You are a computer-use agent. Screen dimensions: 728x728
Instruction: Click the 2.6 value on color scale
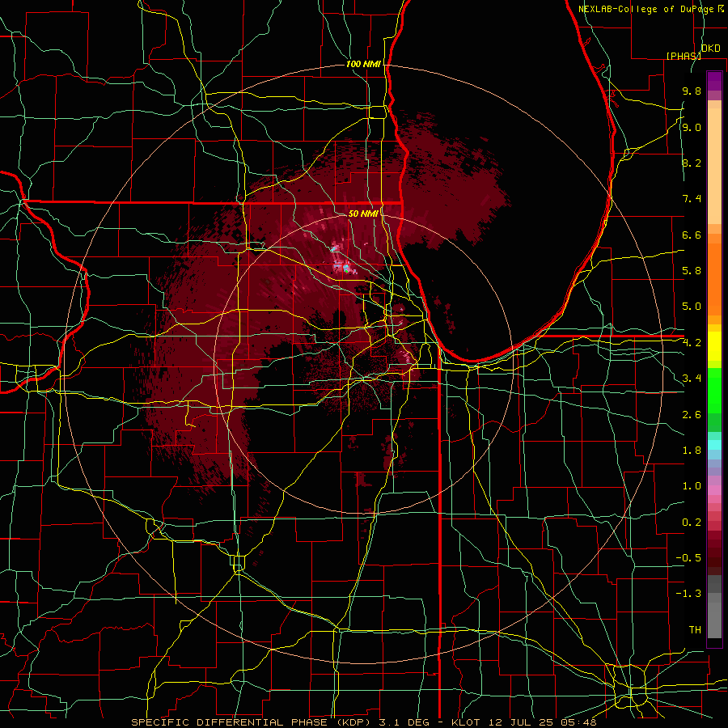(x=692, y=415)
